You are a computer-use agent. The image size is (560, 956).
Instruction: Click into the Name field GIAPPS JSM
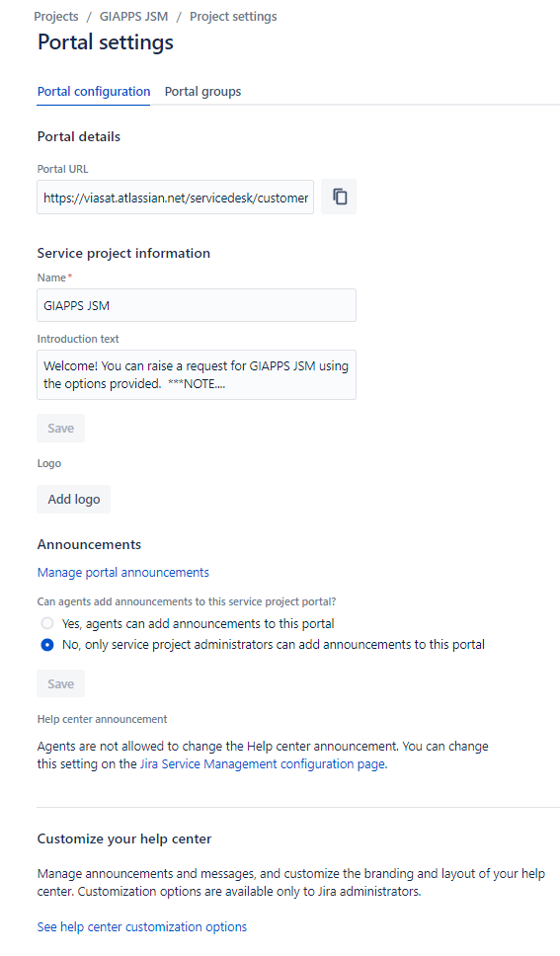pos(197,305)
